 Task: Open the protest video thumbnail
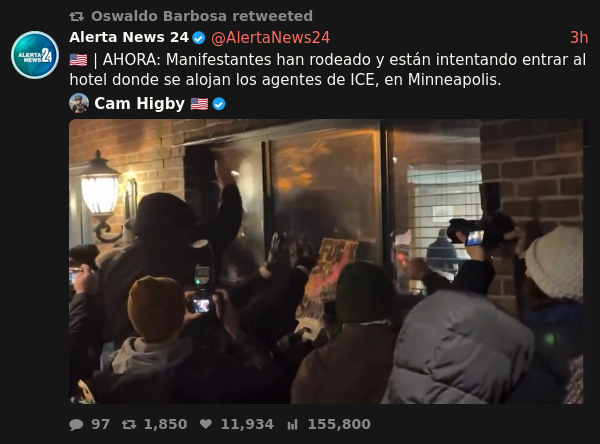(326, 261)
